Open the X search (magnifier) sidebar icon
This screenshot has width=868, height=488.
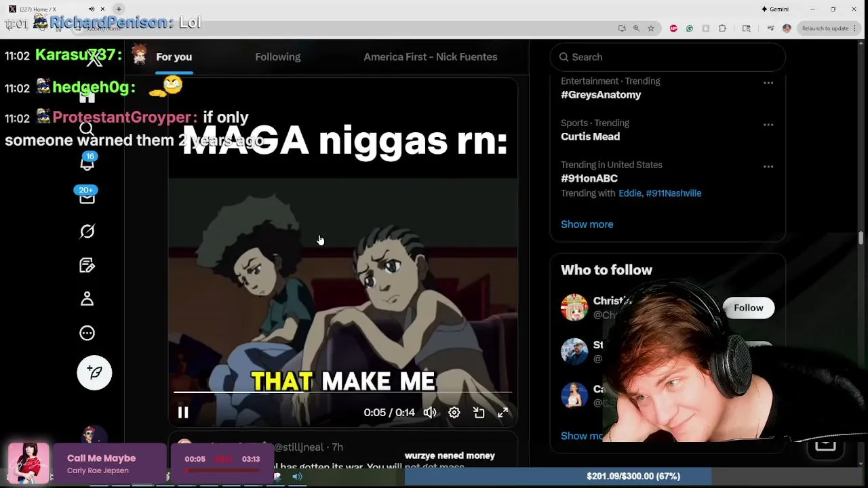click(x=87, y=129)
